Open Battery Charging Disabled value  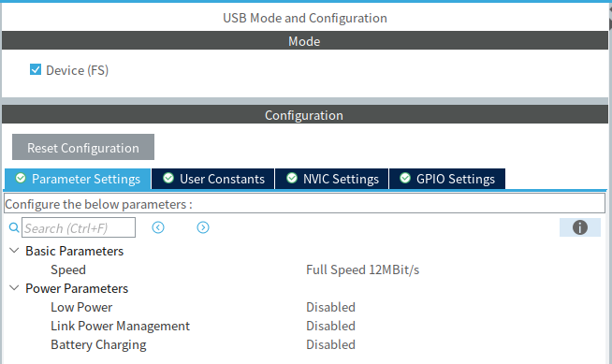(330, 344)
